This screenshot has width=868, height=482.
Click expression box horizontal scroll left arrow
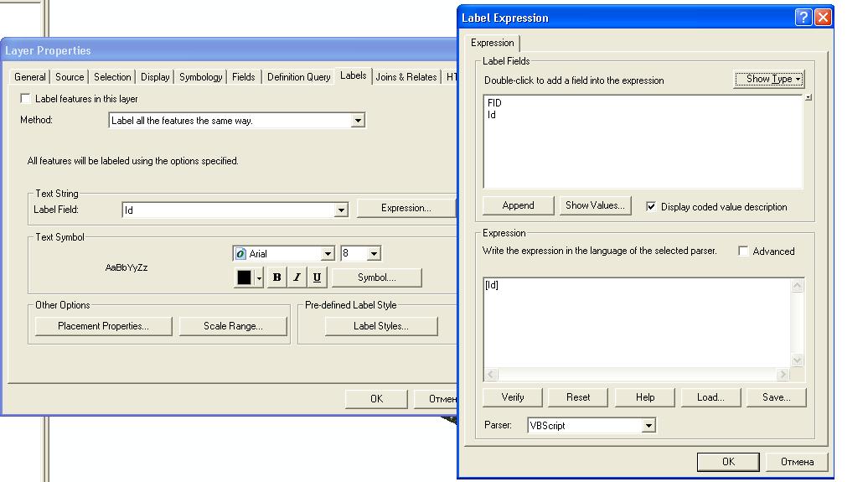[x=491, y=375]
